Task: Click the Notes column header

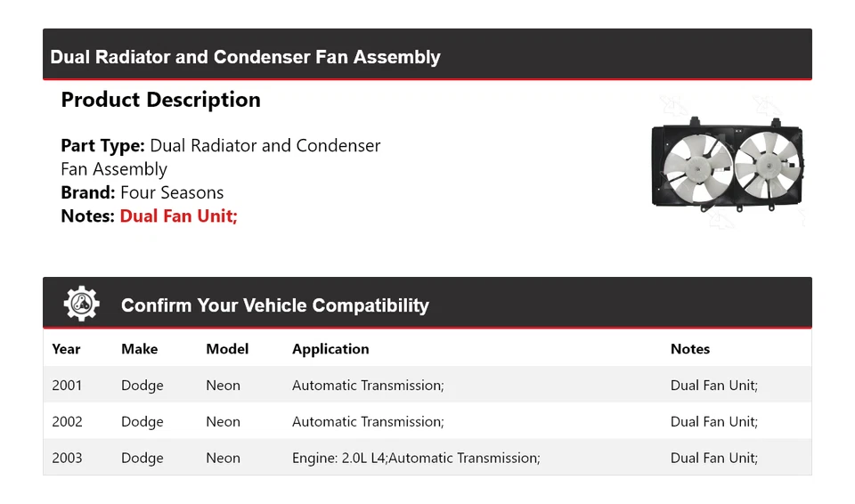Action: tap(690, 349)
